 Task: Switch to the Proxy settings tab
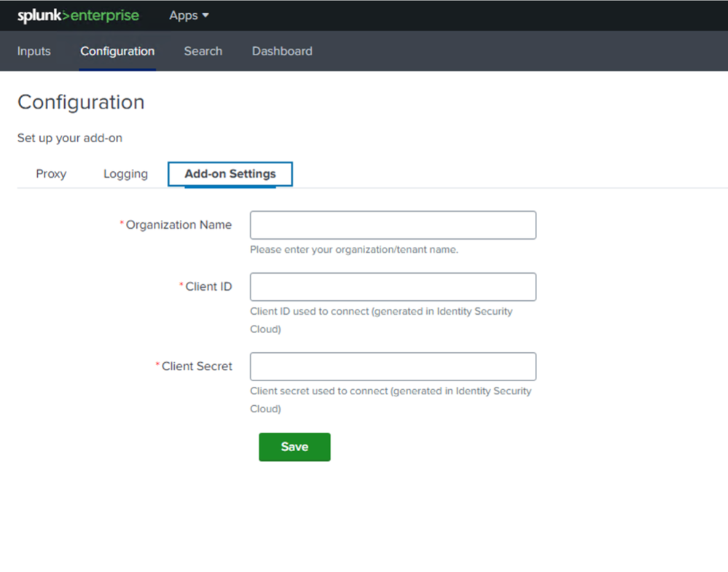coord(50,173)
